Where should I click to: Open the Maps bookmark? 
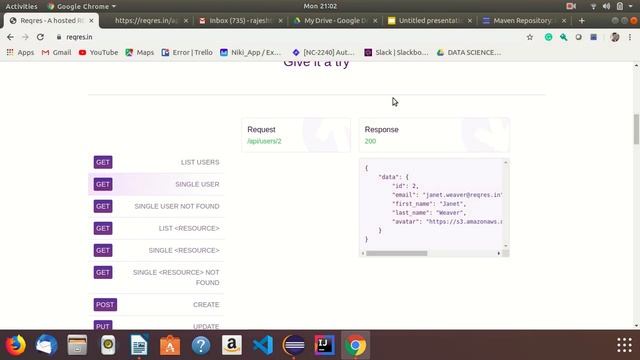(x=140, y=53)
